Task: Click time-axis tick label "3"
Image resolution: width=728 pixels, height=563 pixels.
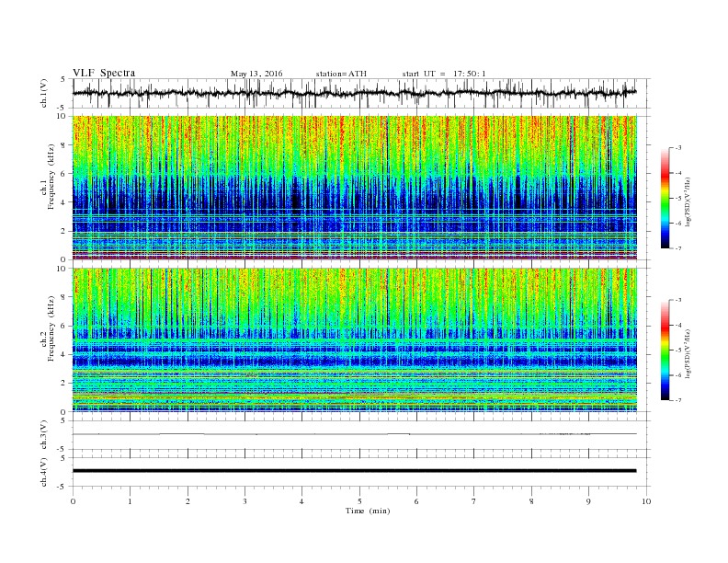Action: click(x=245, y=501)
